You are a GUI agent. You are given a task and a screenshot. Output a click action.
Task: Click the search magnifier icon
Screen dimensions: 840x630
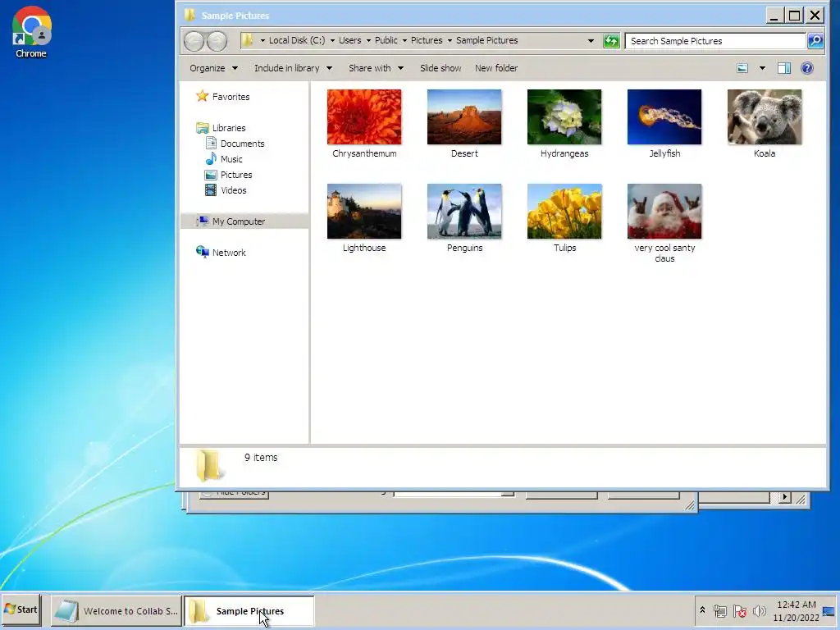coord(815,41)
